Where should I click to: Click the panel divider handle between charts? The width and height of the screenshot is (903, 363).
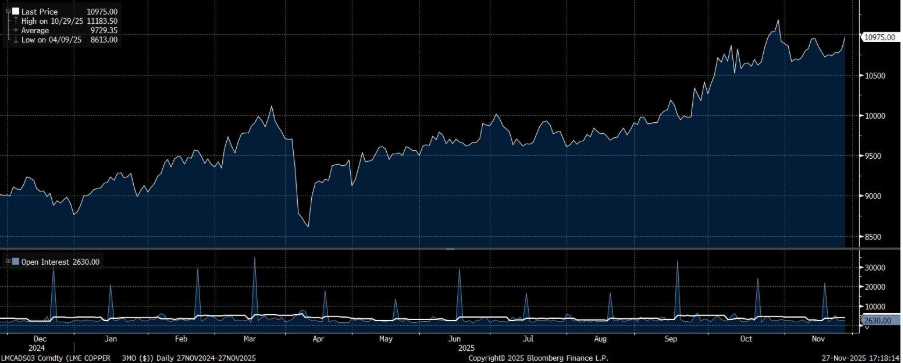(450, 249)
